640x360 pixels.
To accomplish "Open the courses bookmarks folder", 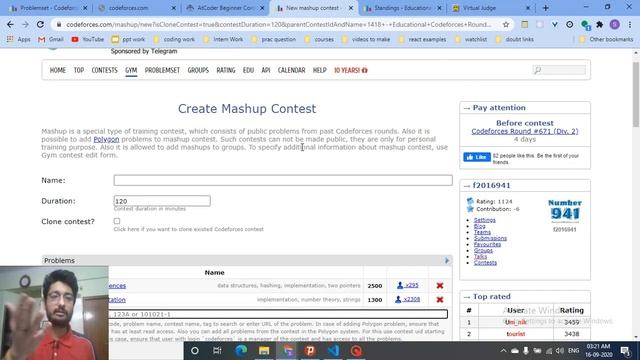I will [319, 39].
